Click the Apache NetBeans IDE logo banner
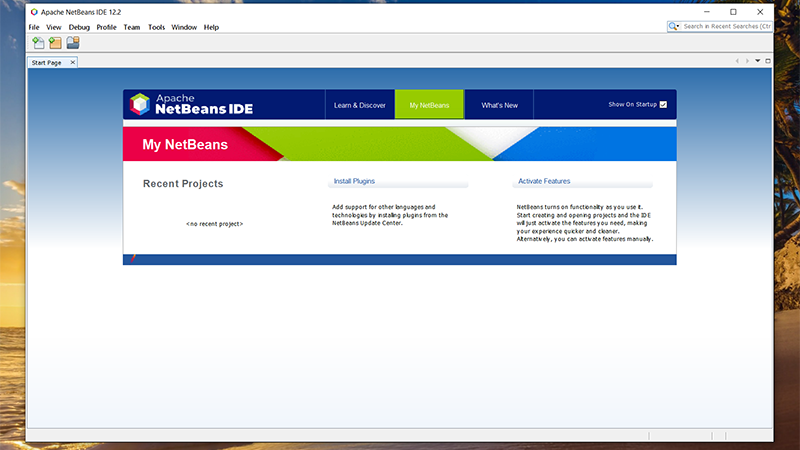Screen dimensions: 800x450 pyautogui.click(x=191, y=104)
